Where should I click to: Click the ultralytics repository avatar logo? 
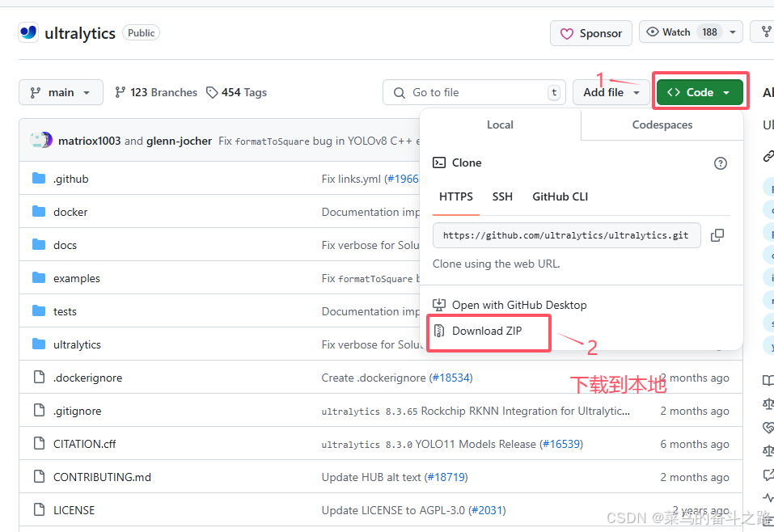pyautogui.click(x=28, y=32)
